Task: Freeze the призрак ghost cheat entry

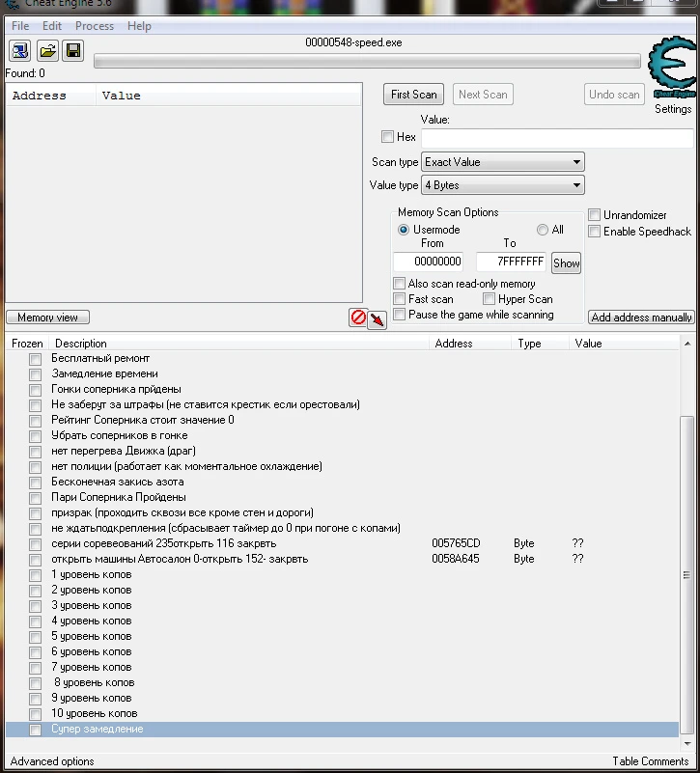Action: [x=35, y=513]
